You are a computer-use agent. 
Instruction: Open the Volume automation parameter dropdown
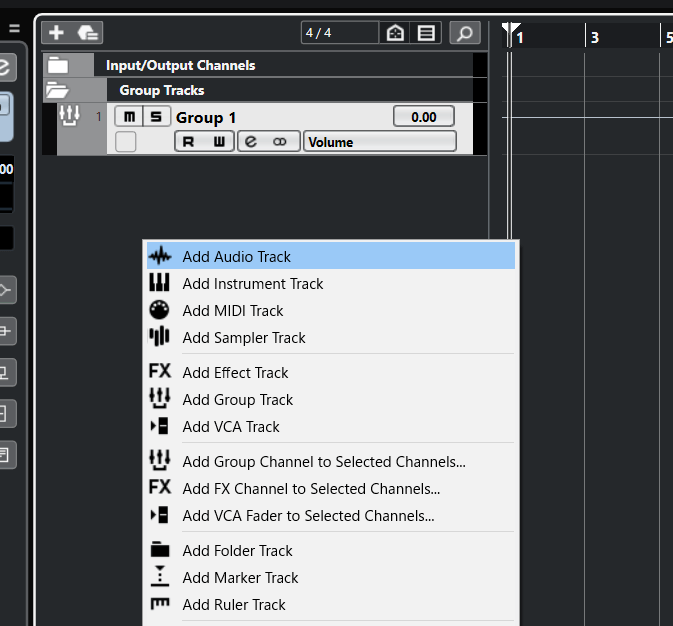[379, 142]
